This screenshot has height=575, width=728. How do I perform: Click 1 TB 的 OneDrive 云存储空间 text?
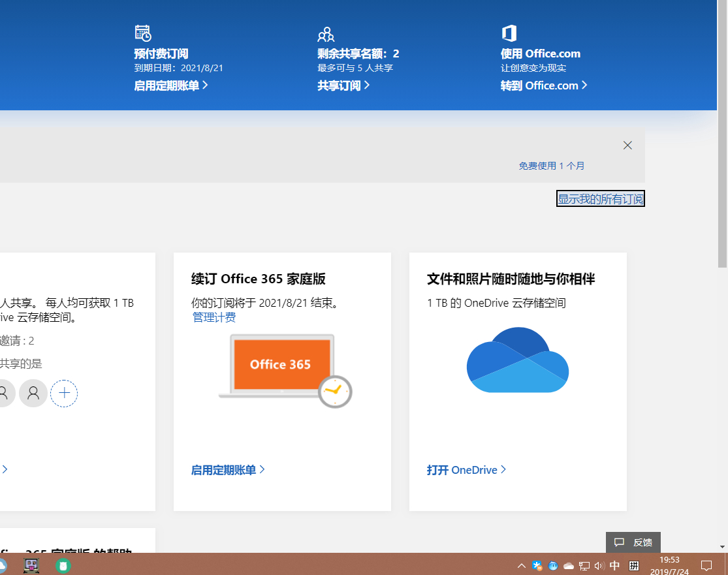[x=496, y=303]
